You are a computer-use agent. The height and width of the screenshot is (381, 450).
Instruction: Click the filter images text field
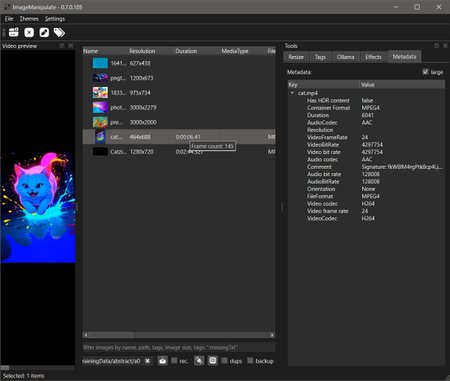[179, 347]
